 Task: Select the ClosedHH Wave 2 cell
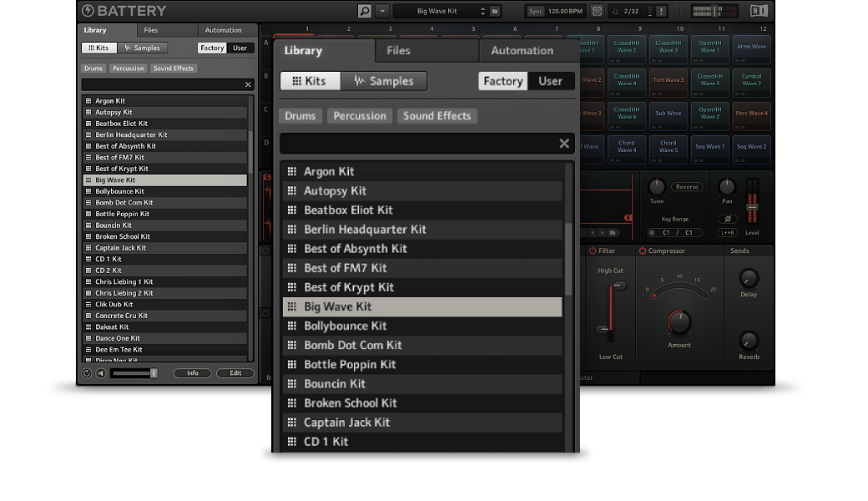point(627,49)
